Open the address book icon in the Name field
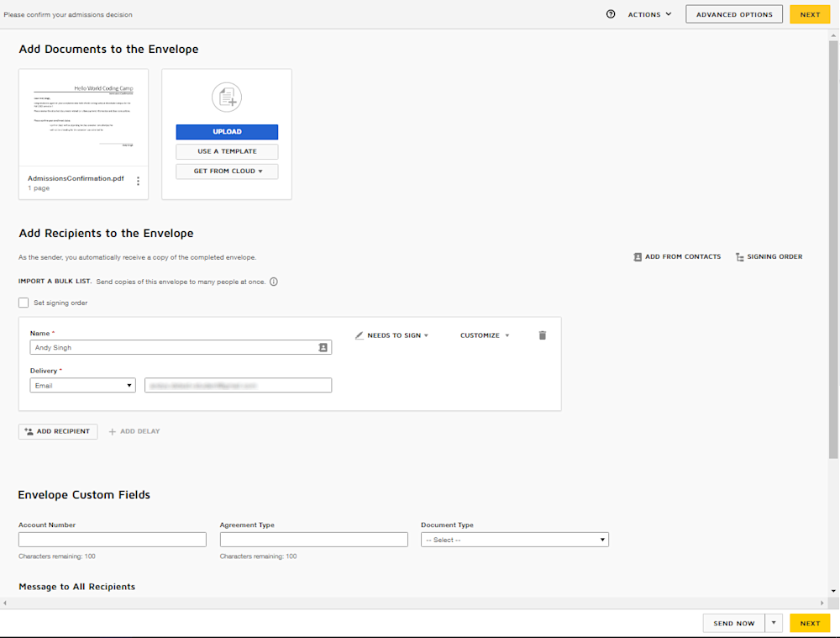This screenshot has width=840, height=638. tap(323, 347)
